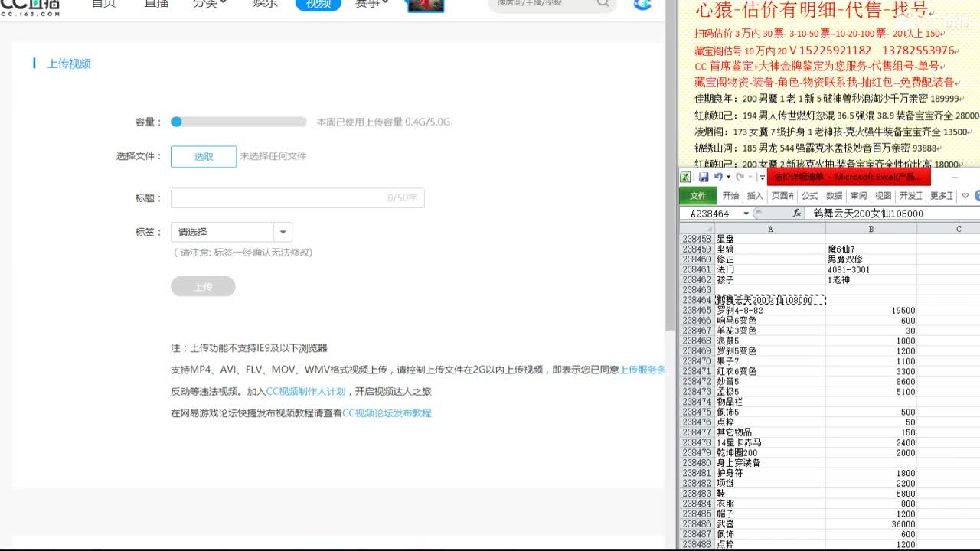The height and width of the screenshot is (551, 980).
Task: Expand the Excel Name Box dropdown arrow
Action: click(x=746, y=214)
